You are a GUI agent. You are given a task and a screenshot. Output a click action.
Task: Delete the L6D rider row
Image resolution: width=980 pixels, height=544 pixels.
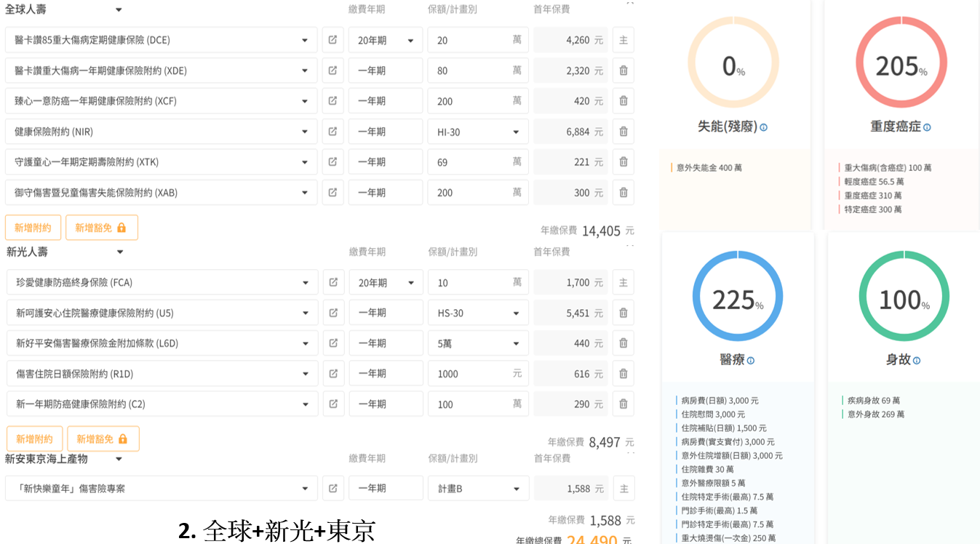tap(624, 343)
